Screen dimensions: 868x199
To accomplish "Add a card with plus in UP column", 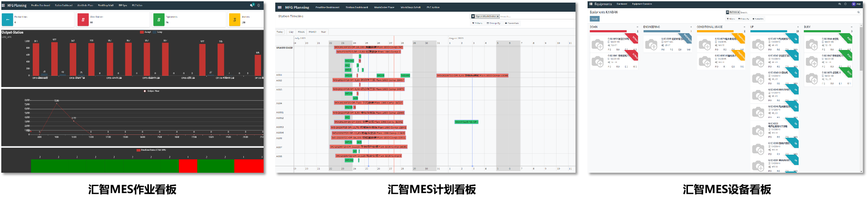I will 798,27.
